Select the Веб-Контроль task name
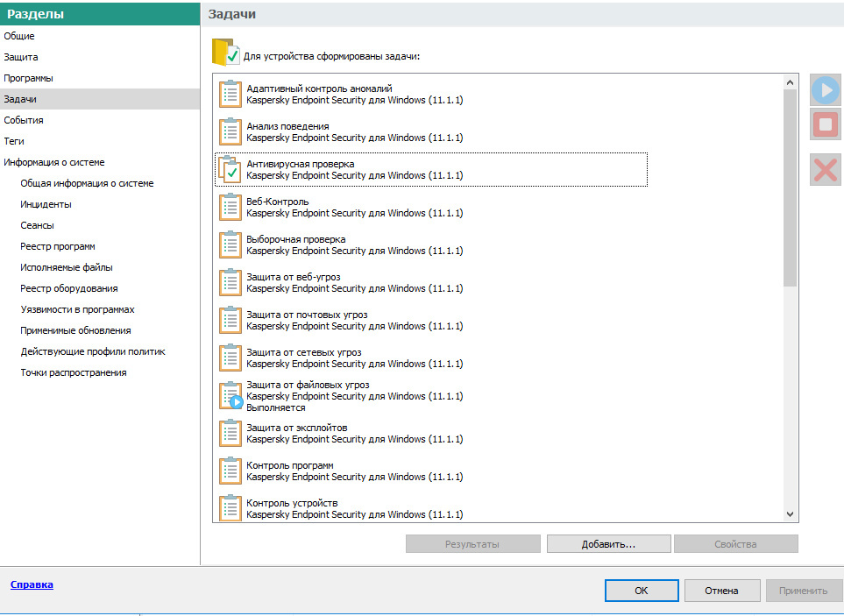Viewport: 844px width, 616px height. tap(278, 202)
